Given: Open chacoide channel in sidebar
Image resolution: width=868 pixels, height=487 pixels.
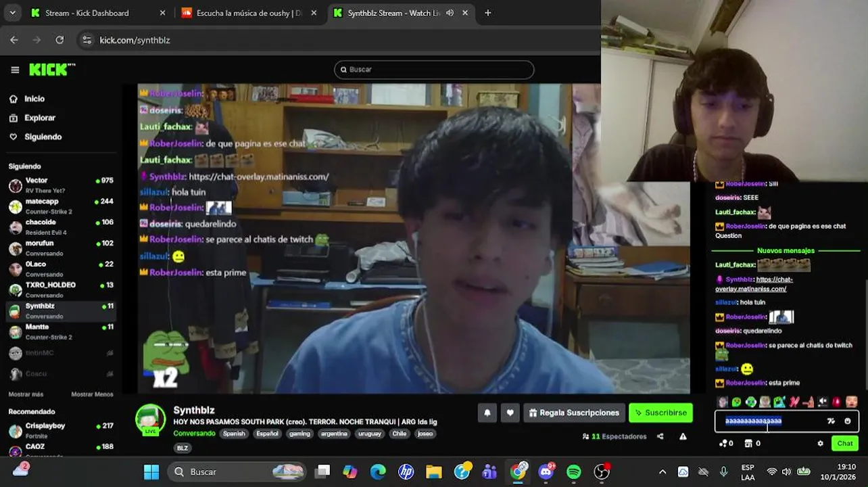Looking at the screenshot, I should 61,227.
